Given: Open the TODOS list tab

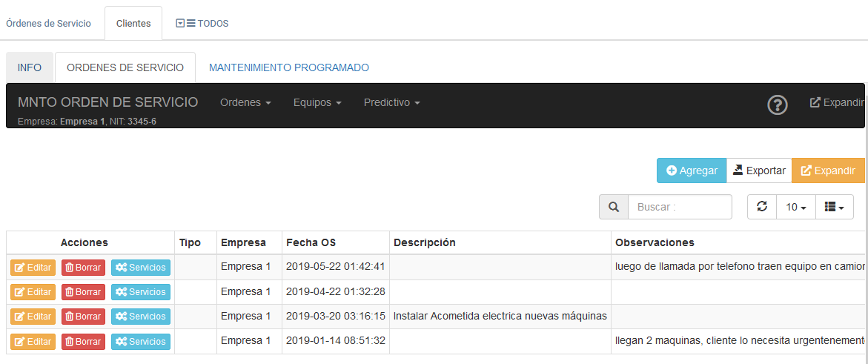Looking at the screenshot, I should 202,23.
